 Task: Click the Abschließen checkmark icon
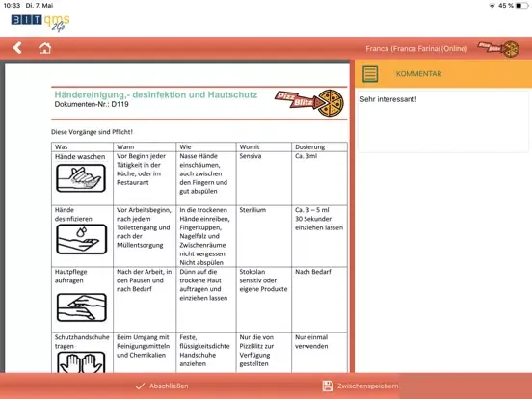140,386
